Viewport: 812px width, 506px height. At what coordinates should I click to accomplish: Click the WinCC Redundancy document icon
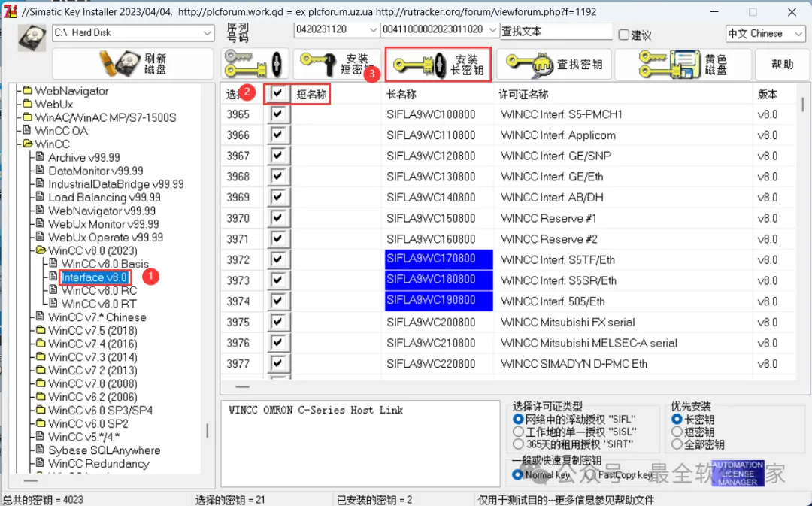[40, 463]
